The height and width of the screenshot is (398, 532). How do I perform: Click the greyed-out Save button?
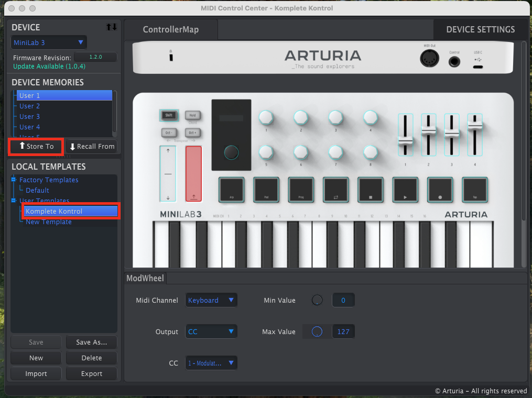tap(36, 342)
